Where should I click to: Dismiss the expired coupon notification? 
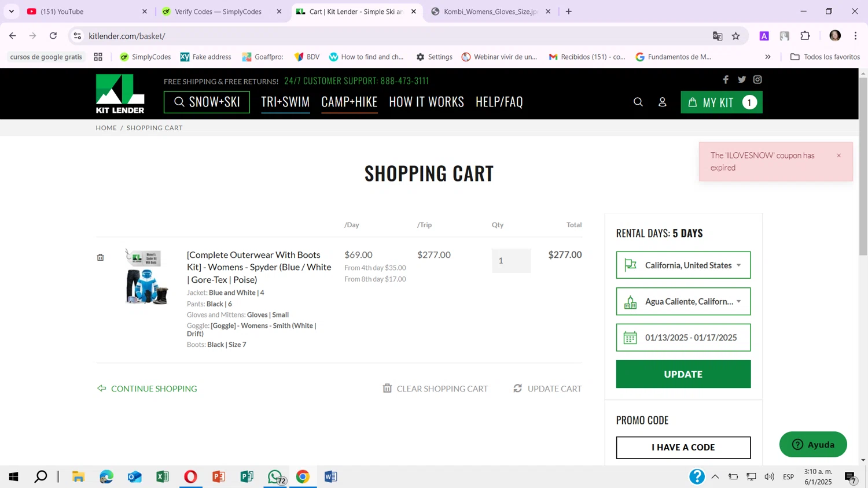click(x=838, y=156)
